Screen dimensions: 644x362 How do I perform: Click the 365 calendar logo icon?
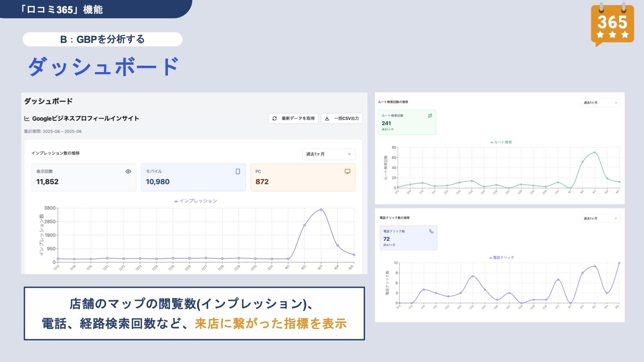point(612,24)
